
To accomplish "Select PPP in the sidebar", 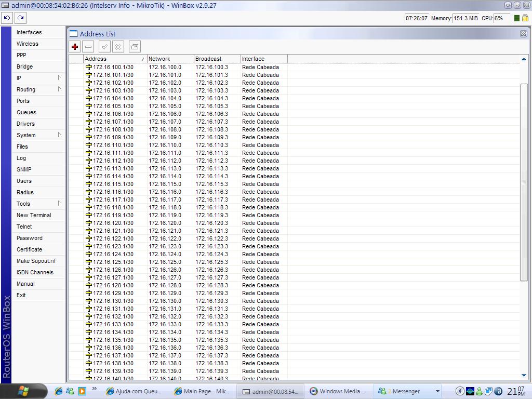I will 38,55.
